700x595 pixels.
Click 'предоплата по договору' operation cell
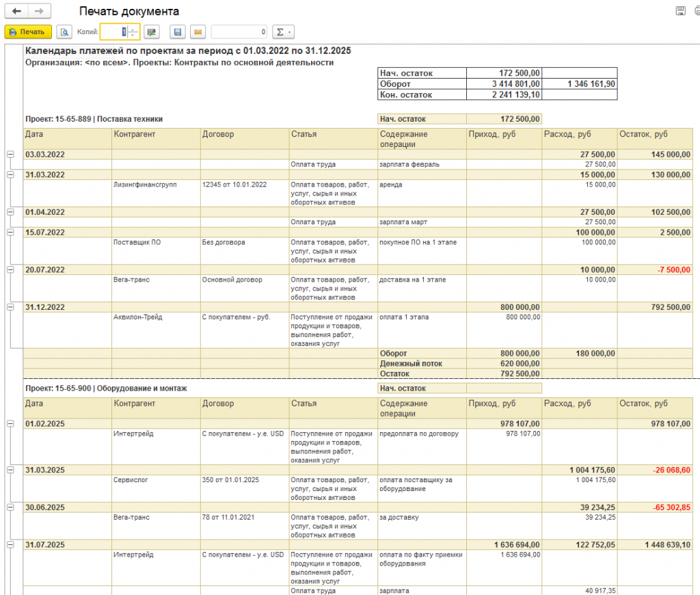click(x=422, y=447)
